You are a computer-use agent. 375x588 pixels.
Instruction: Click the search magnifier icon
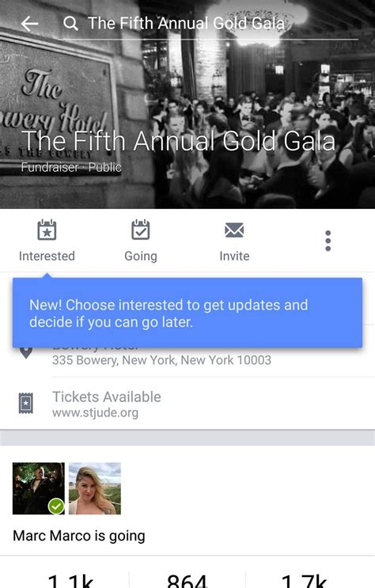(70, 24)
